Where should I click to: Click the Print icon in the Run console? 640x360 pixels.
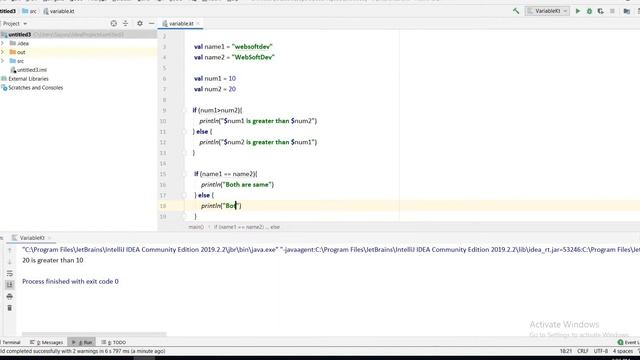pyautogui.click(x=9, y=296)
